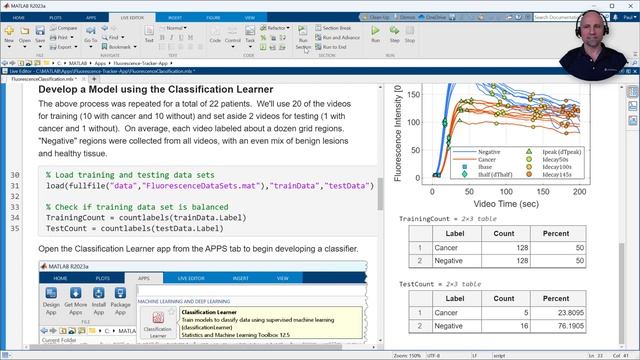
Task: Click the Section Break button
Action: (x=333, y=28)
